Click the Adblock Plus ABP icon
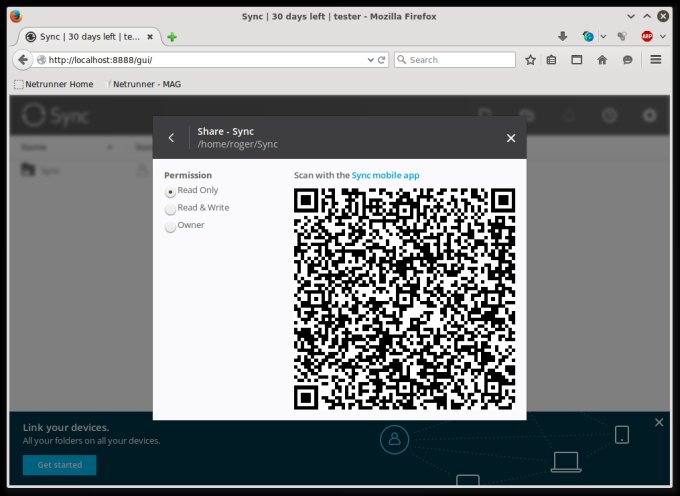680x496 pixels. point(647,36)
